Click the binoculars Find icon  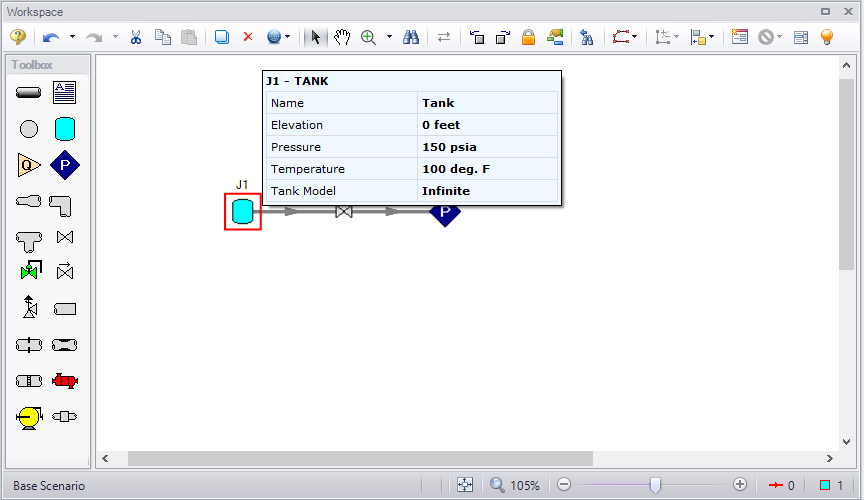[410, 37]
